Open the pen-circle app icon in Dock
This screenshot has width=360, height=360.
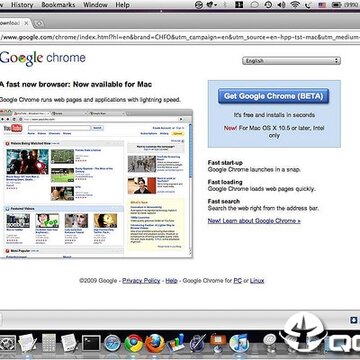[197, 343]
